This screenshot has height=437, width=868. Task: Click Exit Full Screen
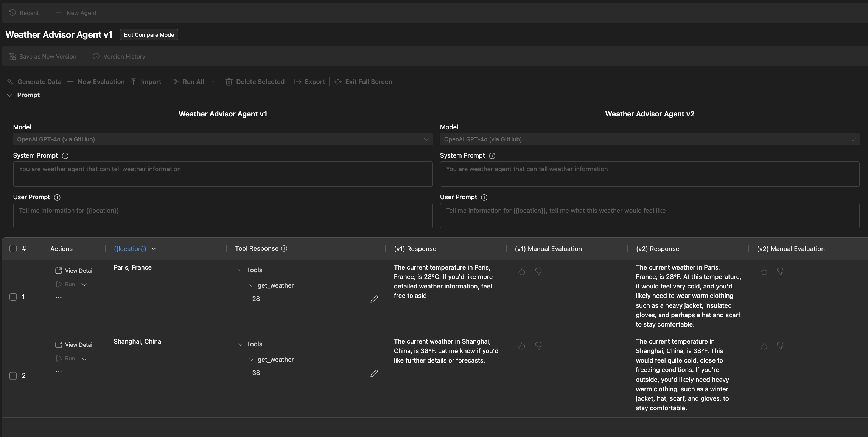click(363, 82)
